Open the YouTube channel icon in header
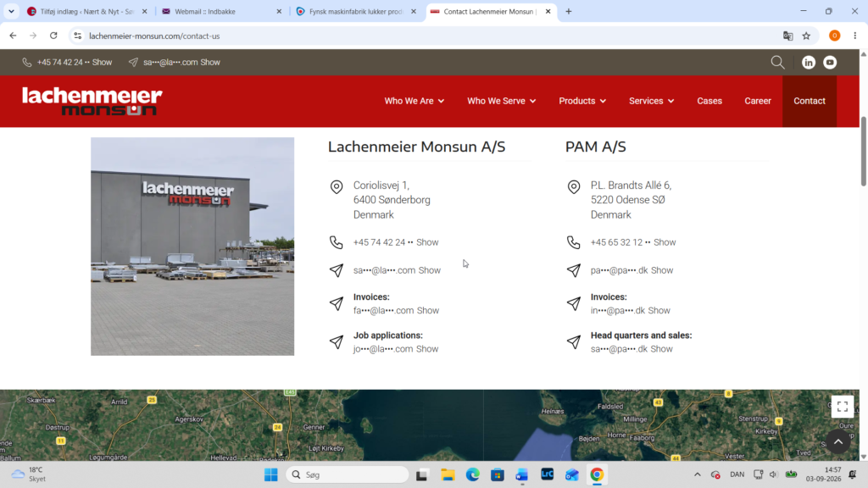Screen dimensions: 868x488 point(830,63)
